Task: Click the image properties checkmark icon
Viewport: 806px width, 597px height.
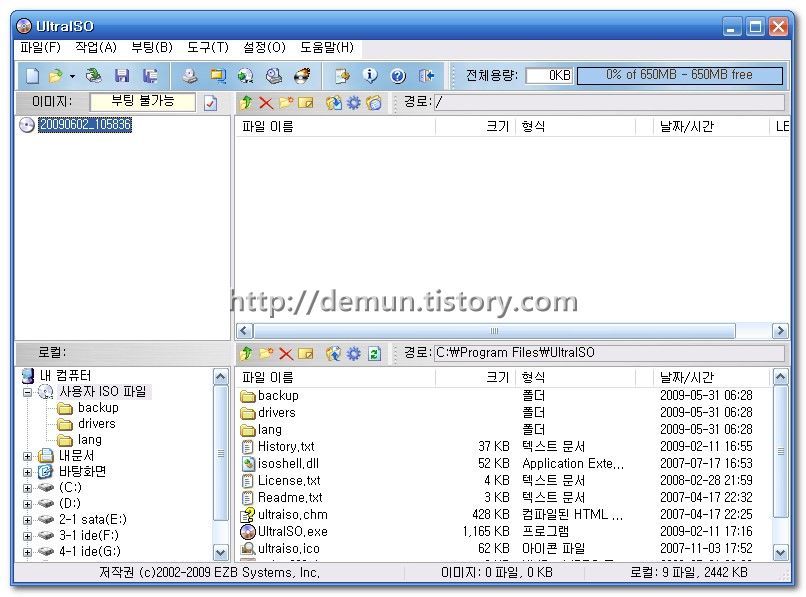Action: coord(210,102)
